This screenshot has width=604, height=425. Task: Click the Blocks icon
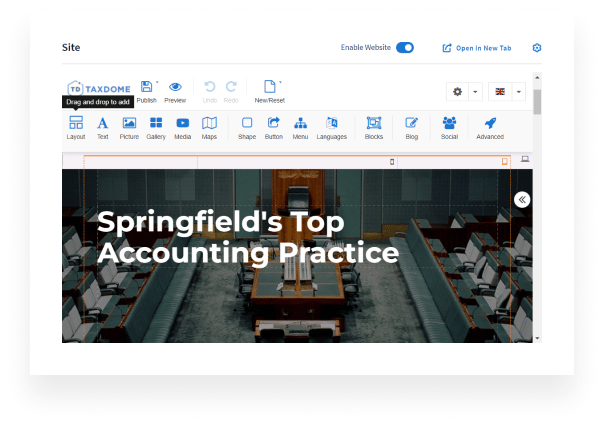tap(374, 127)
